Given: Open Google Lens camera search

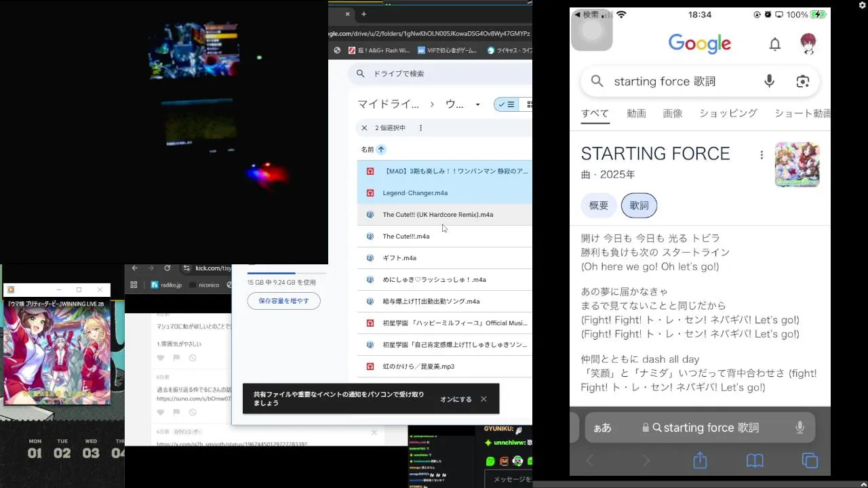Looking at the screenshot, I should 803,81.
